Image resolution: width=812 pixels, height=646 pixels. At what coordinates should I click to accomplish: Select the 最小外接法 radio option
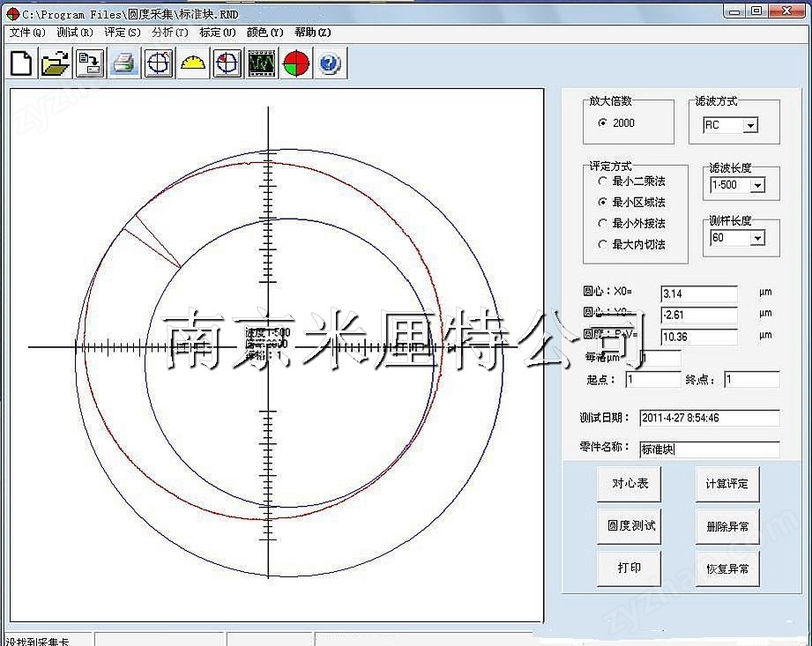(x=631, y=223)
